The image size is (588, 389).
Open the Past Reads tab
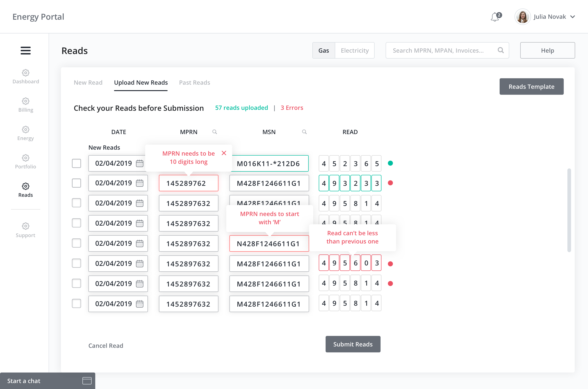click(194, 83)
